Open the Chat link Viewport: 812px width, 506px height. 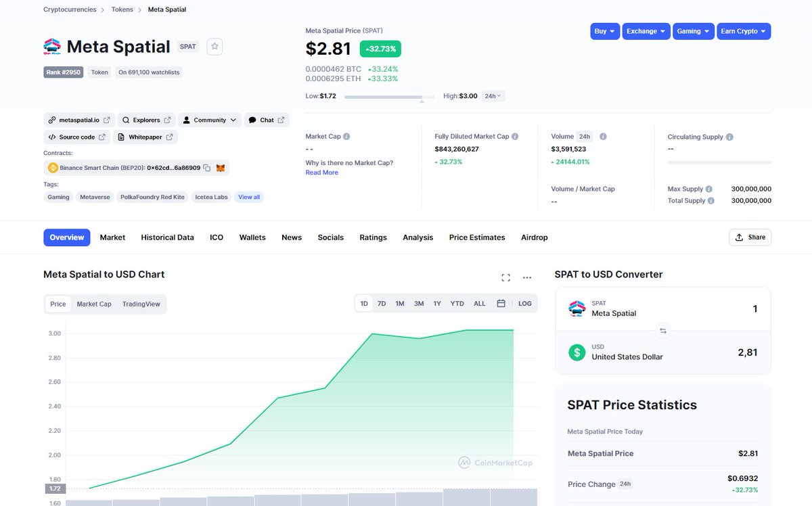(267, 120)
